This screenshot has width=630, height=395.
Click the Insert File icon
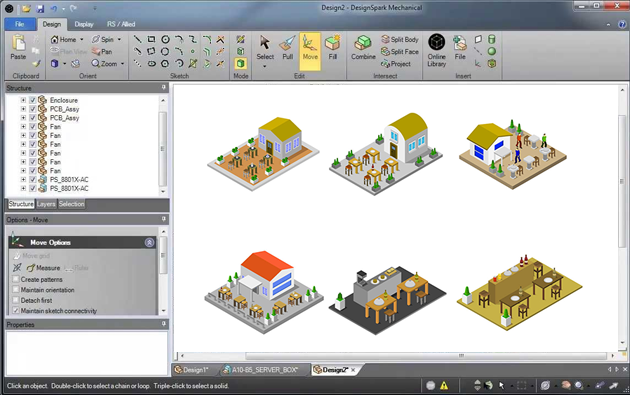click(x=460, y=48)
